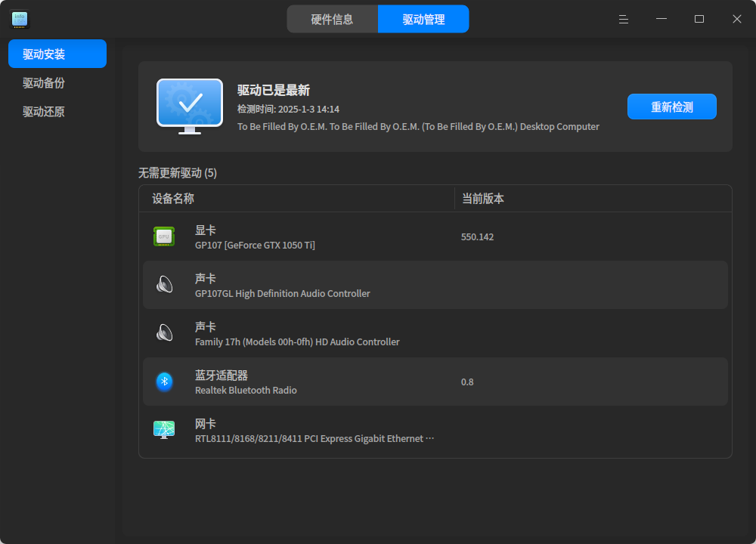This screenshot has height=544, width=756.
Task: Click the speaker icon for Family 17h audio
Action: tap(164, 333)
